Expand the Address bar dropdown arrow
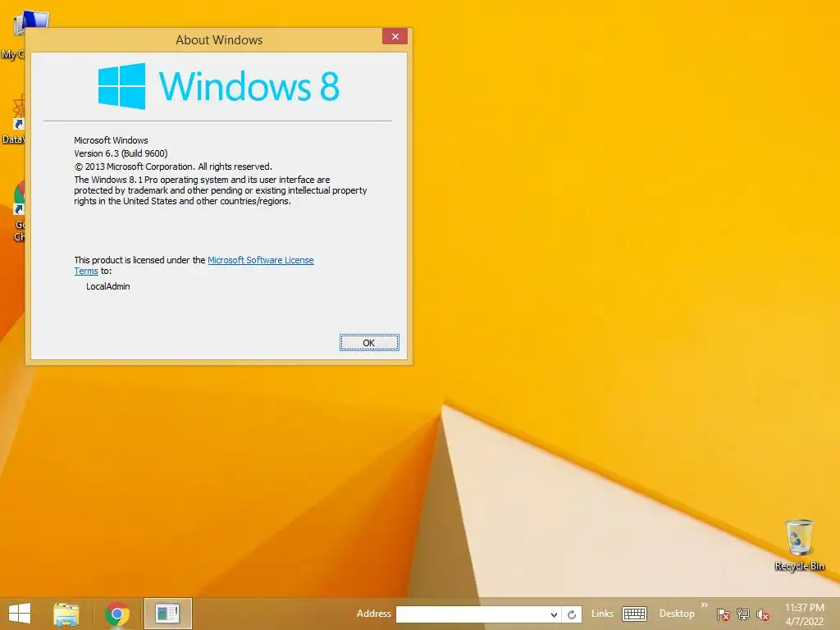This screenshot has height=630, width=840. 554,614
